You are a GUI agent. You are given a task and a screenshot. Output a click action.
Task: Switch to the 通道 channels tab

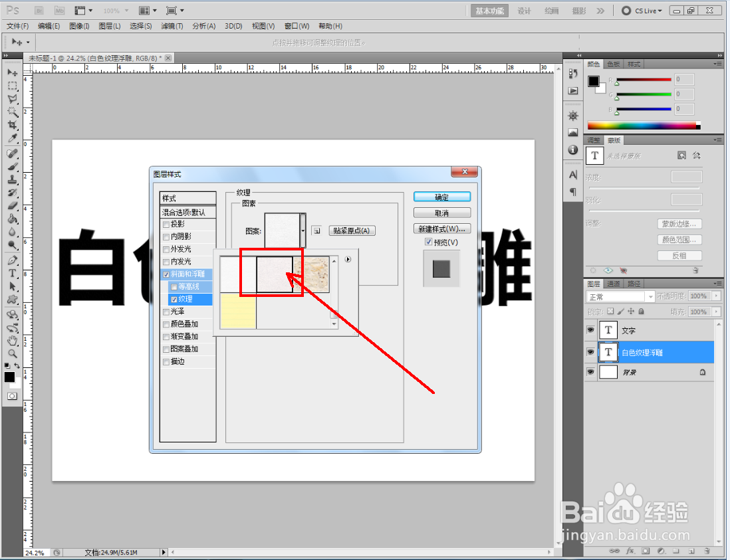click(614, 284)
